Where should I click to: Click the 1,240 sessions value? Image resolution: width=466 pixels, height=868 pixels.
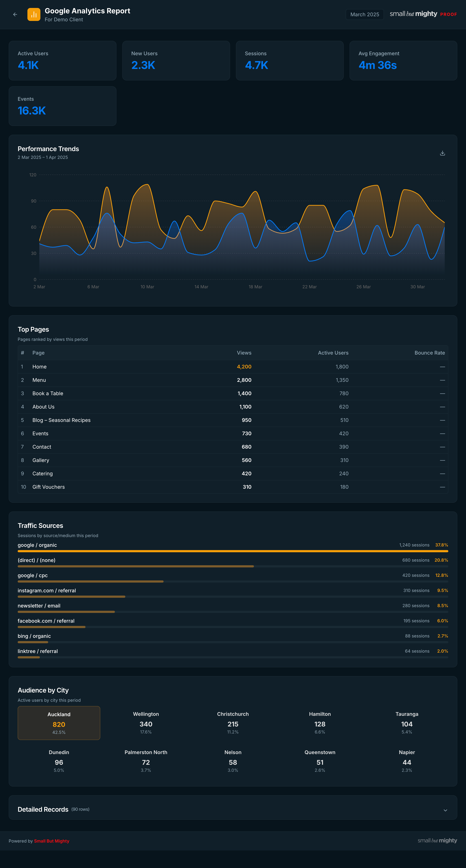coord(414,545)
